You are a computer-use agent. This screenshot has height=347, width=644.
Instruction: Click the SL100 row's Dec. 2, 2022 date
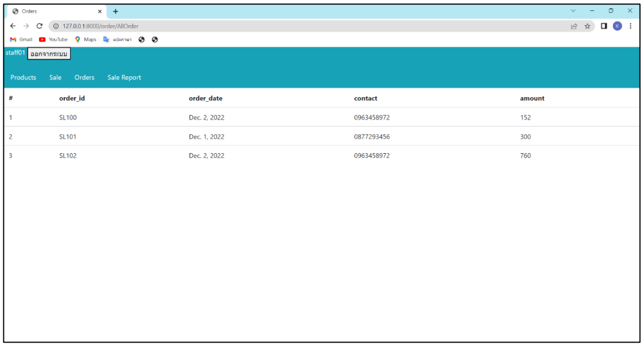click(207, 117)
